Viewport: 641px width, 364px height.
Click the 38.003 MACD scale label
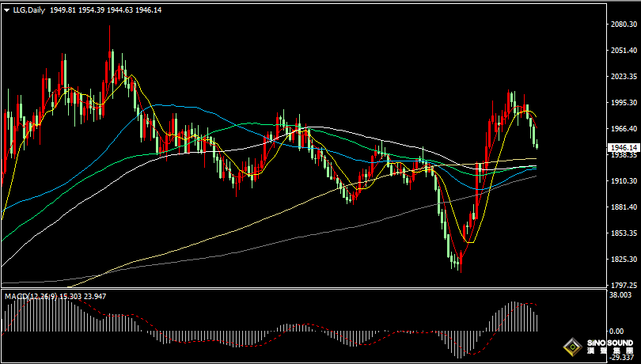pyautogui.click(x=622, y=294)
